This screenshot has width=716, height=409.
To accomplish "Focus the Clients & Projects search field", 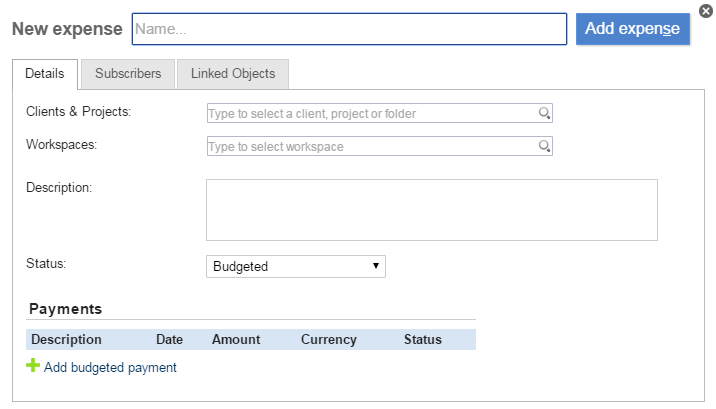I will click(370, 114).
